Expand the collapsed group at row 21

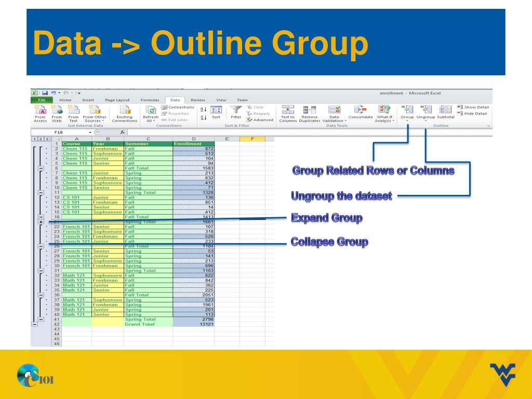pyautogui.click(x=41, y=222)
